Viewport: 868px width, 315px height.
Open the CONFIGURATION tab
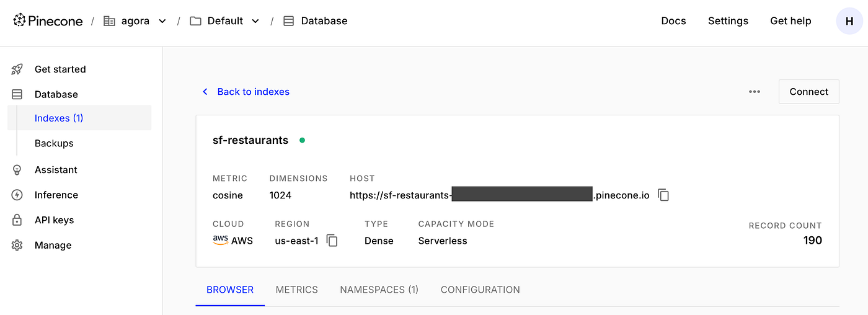pyautogui.click(x=480, y=290)
